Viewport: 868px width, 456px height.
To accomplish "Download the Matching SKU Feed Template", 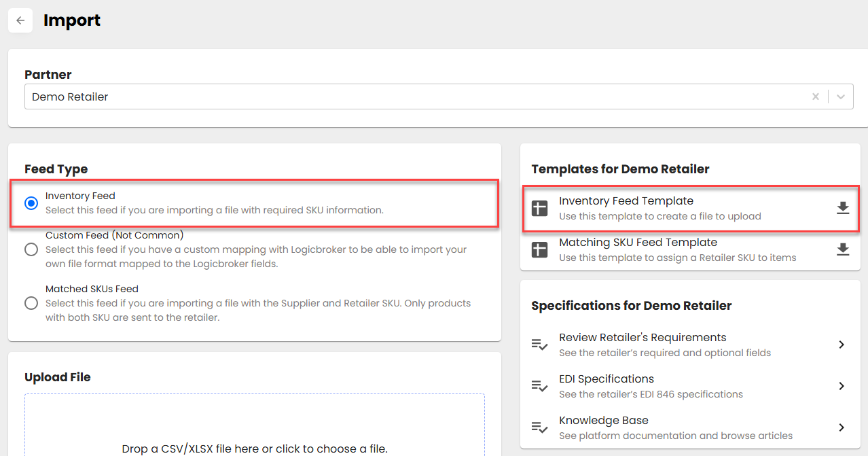I will pos(843,249).
